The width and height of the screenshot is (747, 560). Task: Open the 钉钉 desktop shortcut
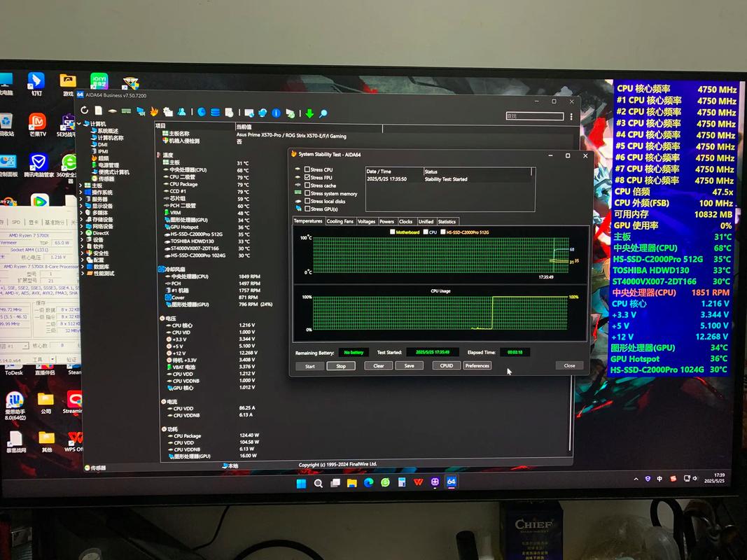tap(36, 84)
